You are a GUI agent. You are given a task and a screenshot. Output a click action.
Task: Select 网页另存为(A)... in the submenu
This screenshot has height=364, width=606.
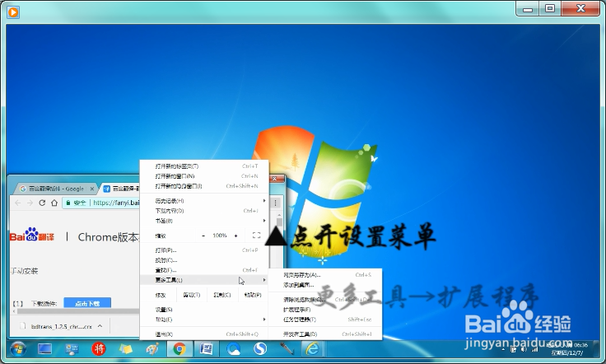(x=325, y=275)
